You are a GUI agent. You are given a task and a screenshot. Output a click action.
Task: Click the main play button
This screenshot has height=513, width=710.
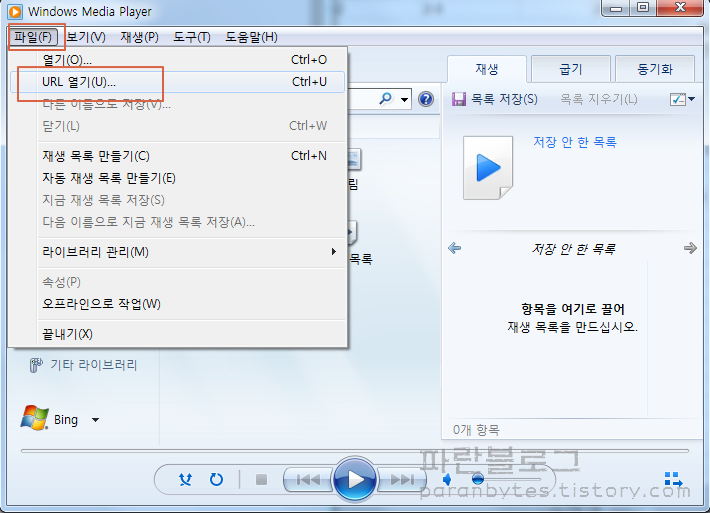pos(355,479)
